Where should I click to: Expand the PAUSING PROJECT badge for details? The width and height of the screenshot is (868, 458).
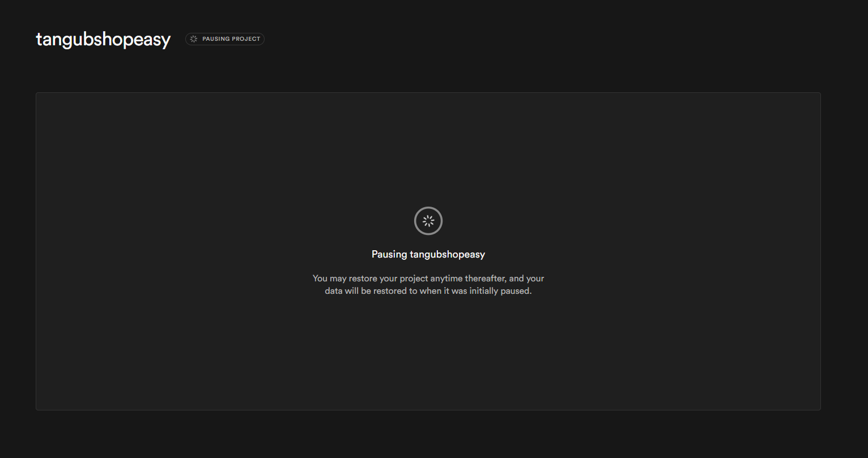coord(225,38)
